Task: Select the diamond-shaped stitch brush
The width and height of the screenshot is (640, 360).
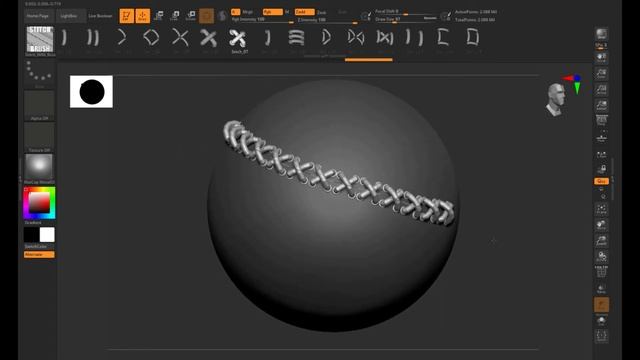Action: (151, 38)
